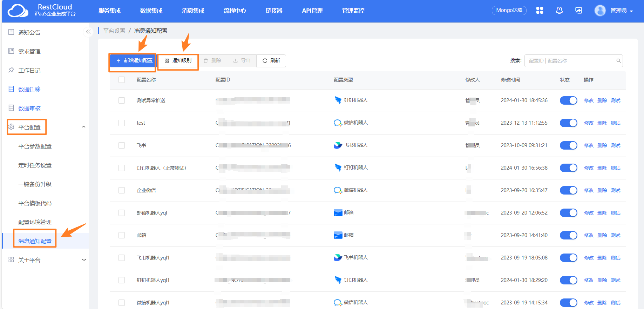Click the 刷新 refresh button
The image size is (644, 309).
click(x=271, y=61)
